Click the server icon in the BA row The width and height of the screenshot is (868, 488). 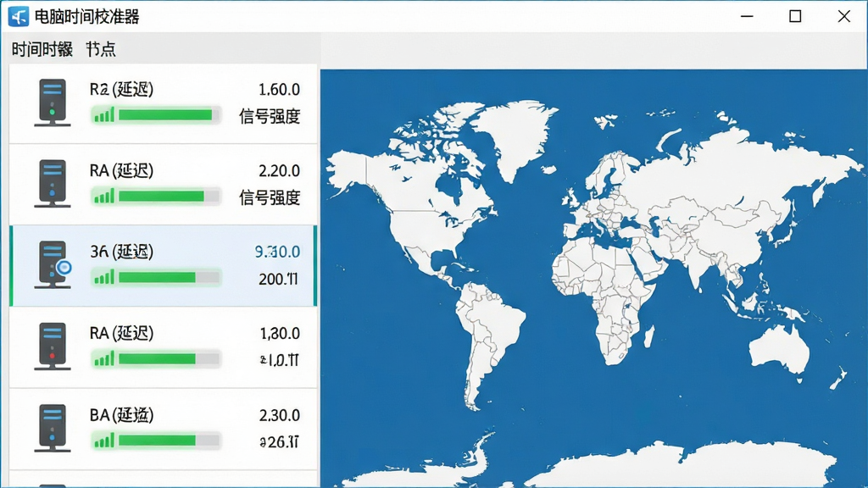[x=53, y=428]
